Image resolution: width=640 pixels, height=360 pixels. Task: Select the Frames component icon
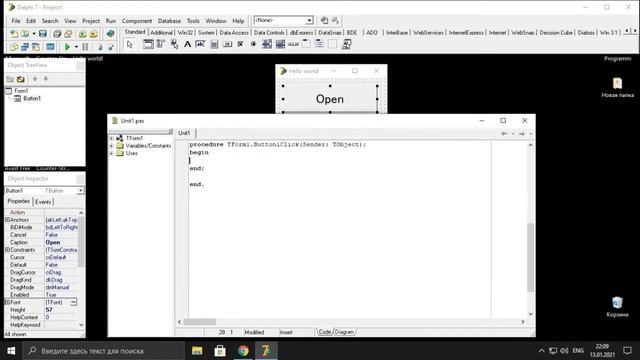click(x=148, y=44)
